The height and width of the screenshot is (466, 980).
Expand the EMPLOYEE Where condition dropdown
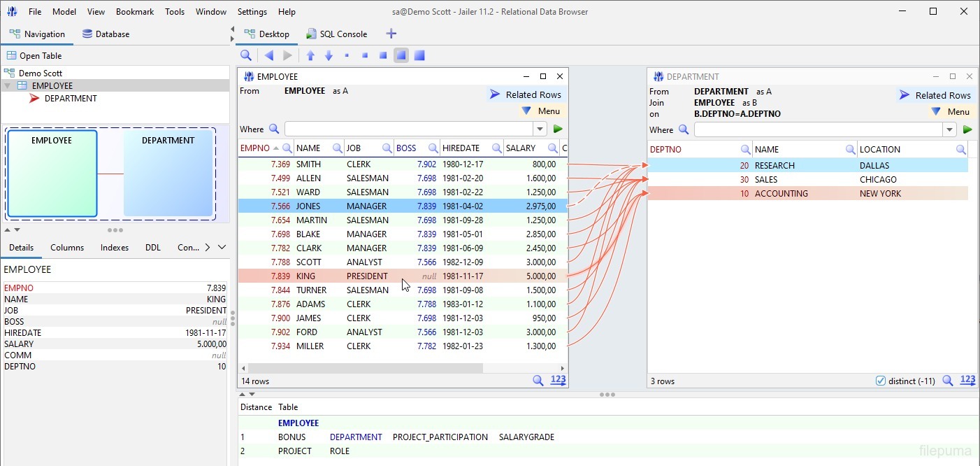[540, 129]
